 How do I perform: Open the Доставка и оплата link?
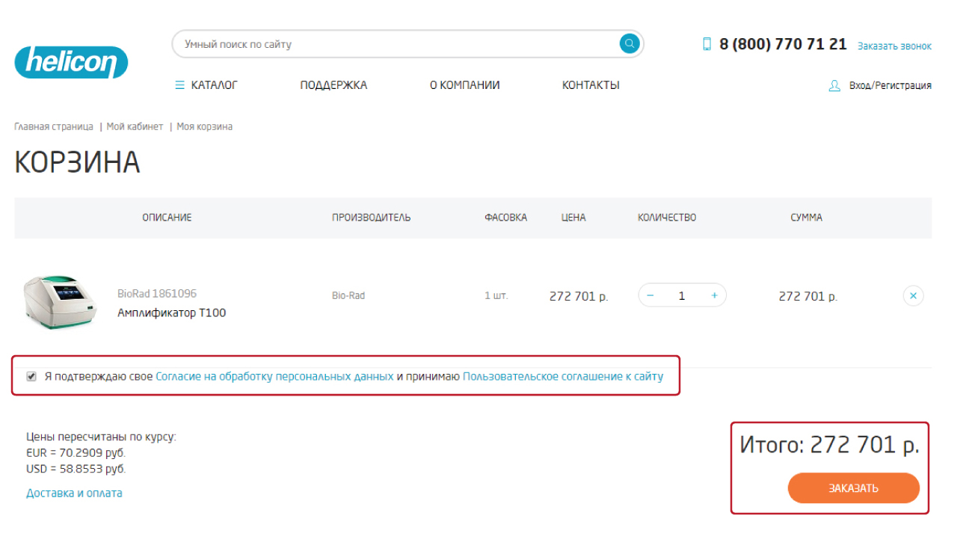[x=74, y=493]
